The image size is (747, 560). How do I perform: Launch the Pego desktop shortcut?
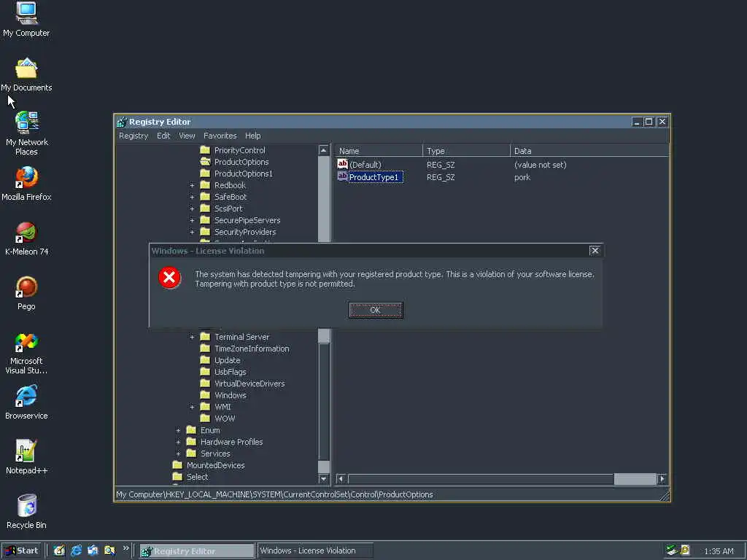pyautogui.click(x=26, y=293)
